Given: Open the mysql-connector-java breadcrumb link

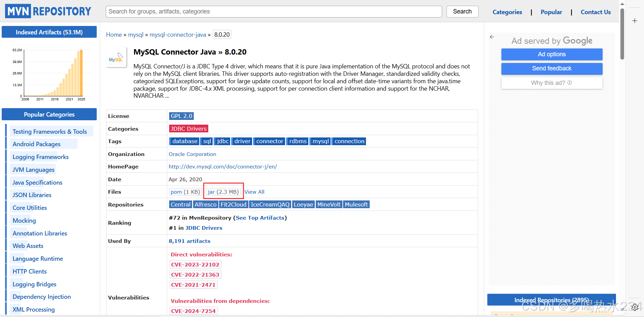Looking at the screenshot, I should 178,35.
